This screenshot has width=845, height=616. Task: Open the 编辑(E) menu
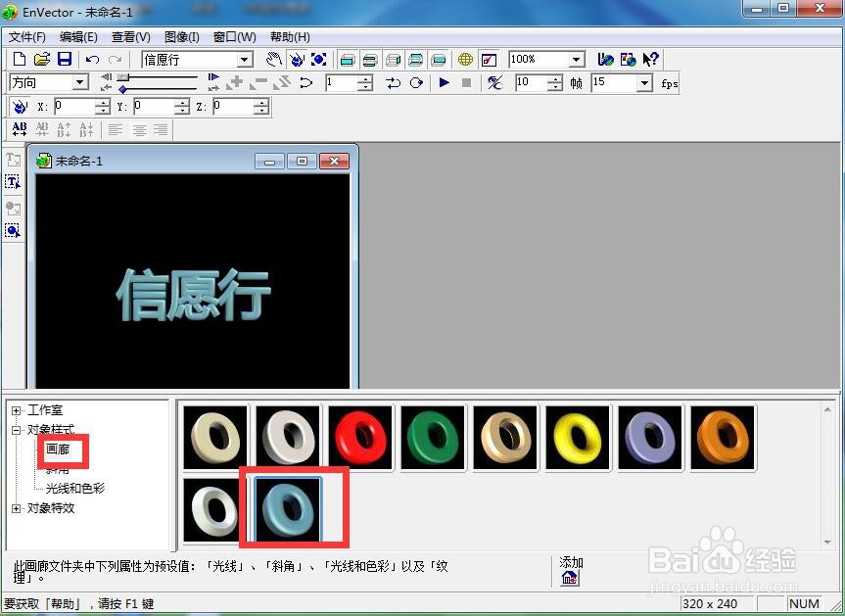78,36
